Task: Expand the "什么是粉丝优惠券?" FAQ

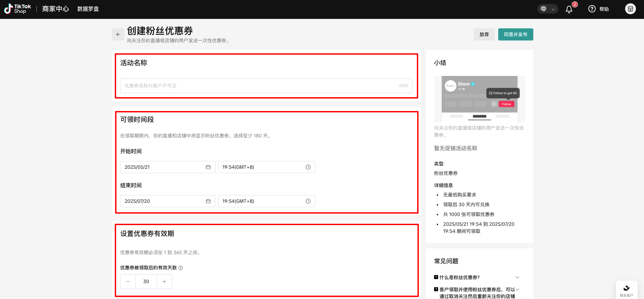Action: (517, 277)
